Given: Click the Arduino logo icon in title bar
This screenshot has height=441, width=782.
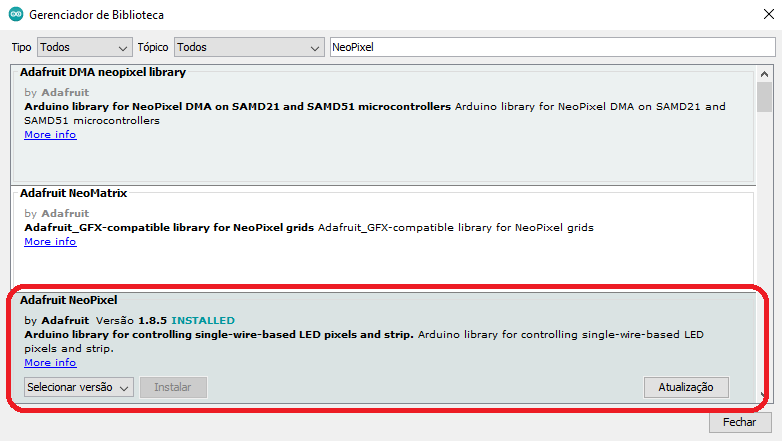Looking at the screenshot, I should coord(16,14).
